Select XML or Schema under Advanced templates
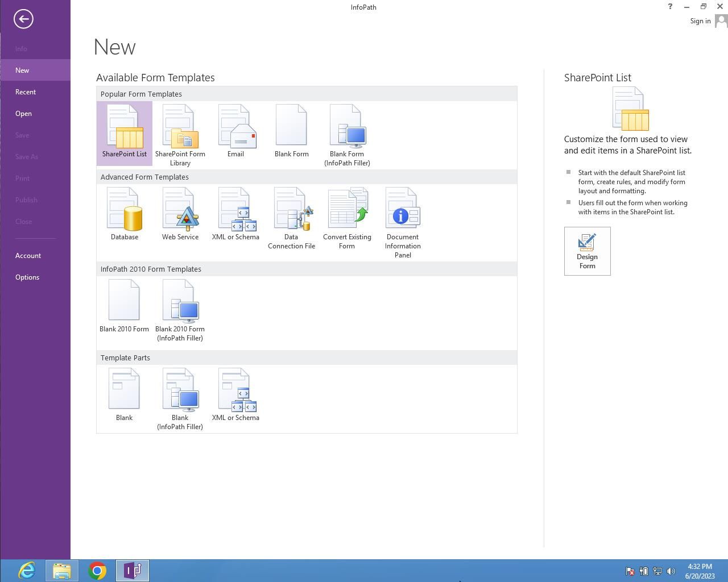Screen dimensions: 728x582 pyautogui.click(x=235, y=215)
